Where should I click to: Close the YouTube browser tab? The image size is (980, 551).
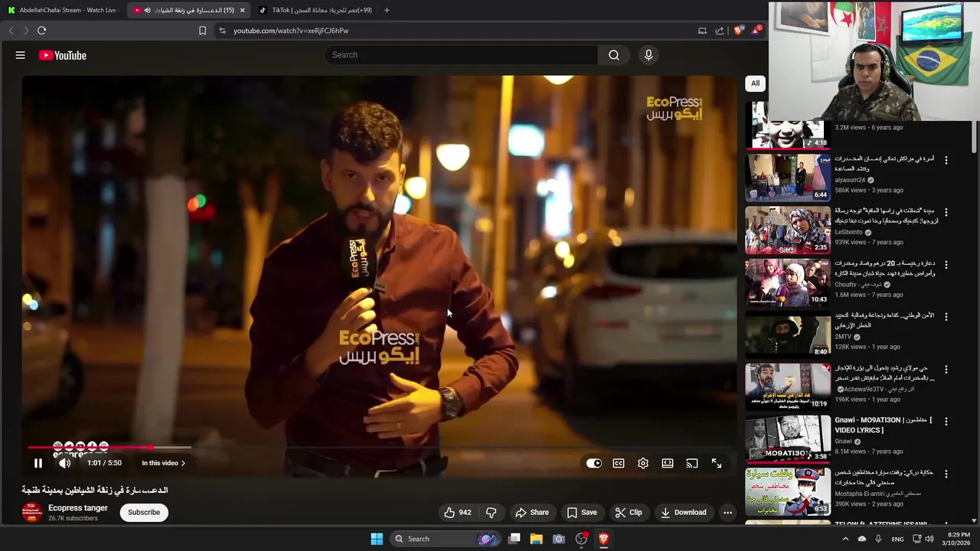pyautogui.click(x=242, y=10)
